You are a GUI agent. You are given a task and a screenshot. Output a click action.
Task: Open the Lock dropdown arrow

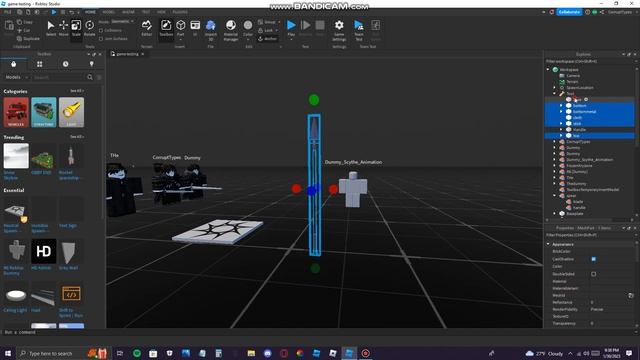coord(276,31)
